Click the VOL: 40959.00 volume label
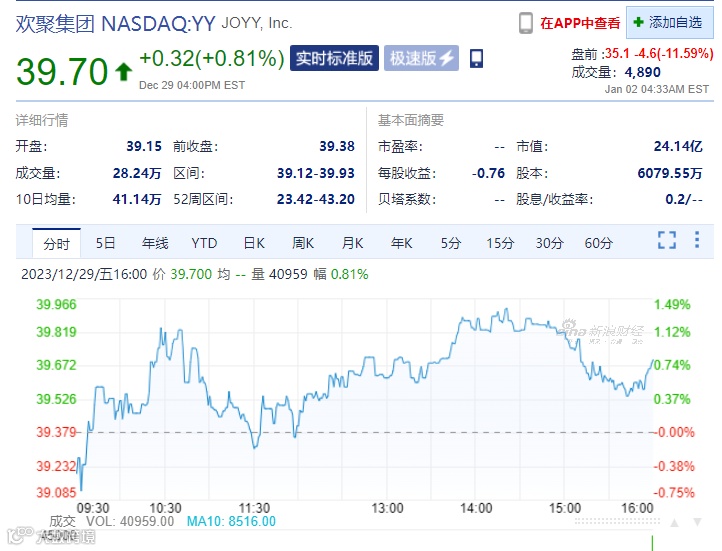Screen dimensions: 722x551 pyautogui.click(x=130, y=521)
